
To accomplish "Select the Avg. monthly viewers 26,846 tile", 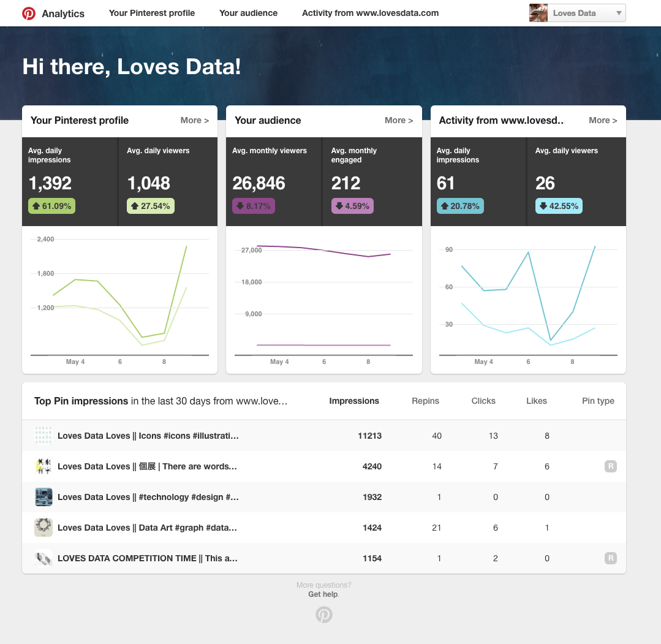I will [x=274, y=181].
